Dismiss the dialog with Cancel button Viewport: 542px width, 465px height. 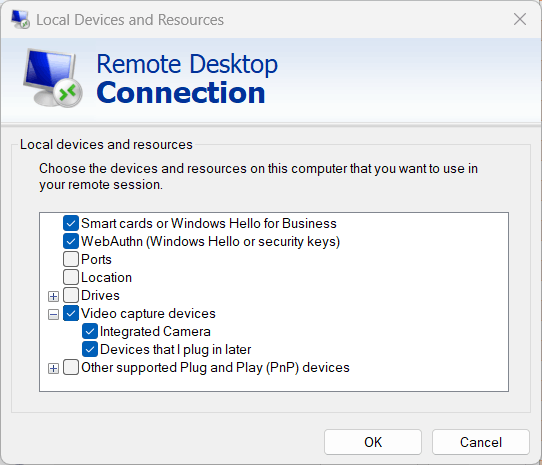coord(480,442)
